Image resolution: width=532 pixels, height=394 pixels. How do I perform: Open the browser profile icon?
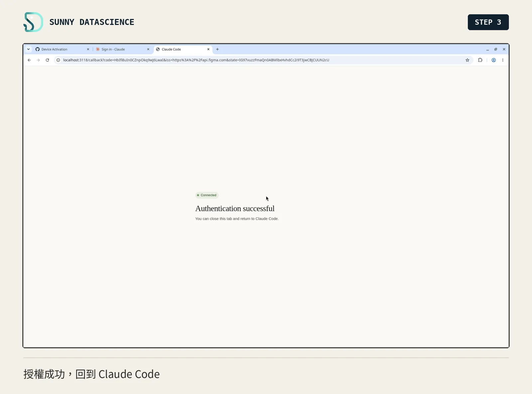(x=494, y=60)
